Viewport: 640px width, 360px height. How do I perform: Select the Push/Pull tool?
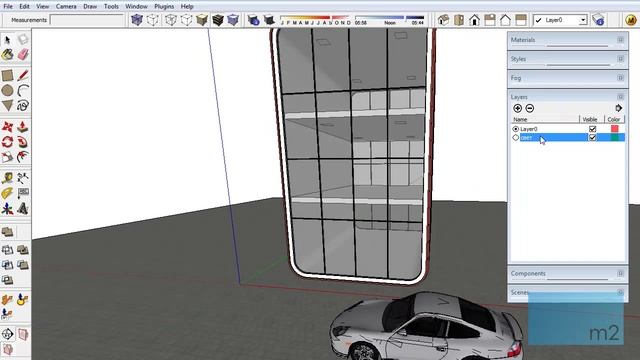pyautogui.click(x=23, y=127)
